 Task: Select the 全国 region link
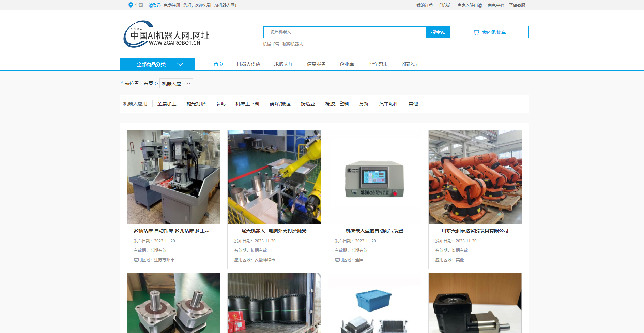point(139,5)
